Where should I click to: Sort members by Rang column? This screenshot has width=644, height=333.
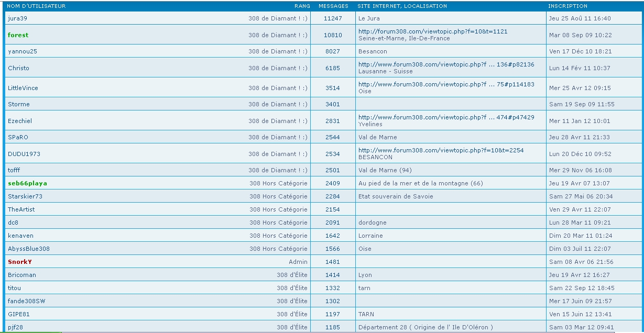pyautogui.click(x=302, y=6)
